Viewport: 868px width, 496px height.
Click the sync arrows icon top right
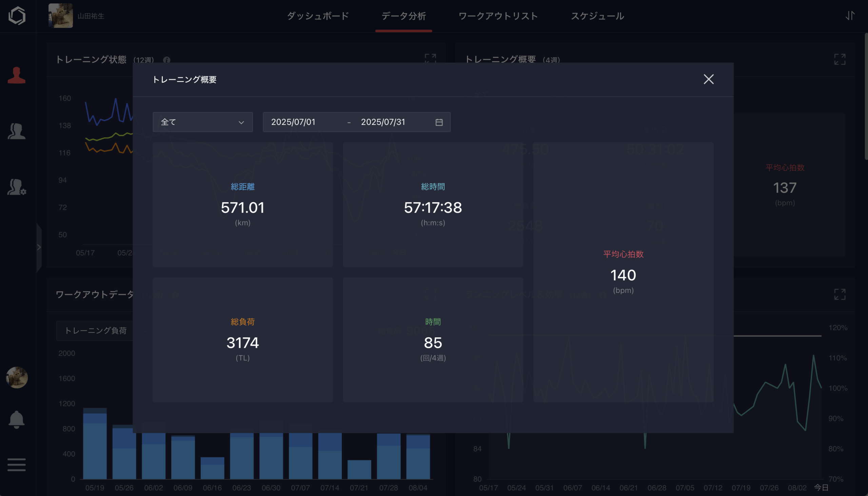[850, 16]
